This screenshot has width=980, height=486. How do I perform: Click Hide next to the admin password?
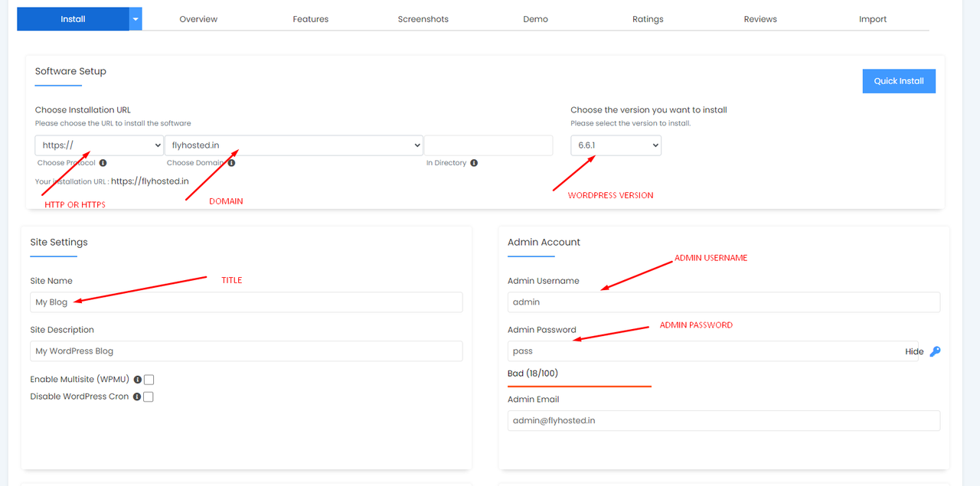pos(914,351)
